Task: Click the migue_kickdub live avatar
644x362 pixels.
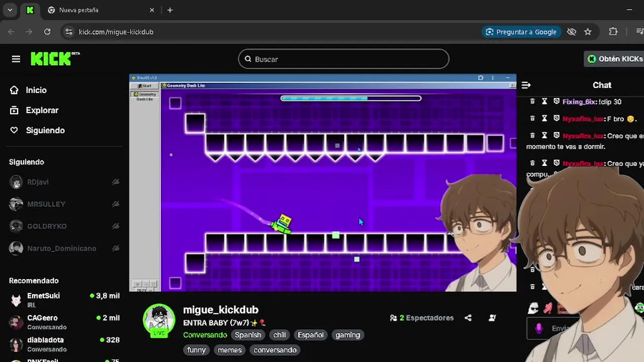Action: coord(159,320)
